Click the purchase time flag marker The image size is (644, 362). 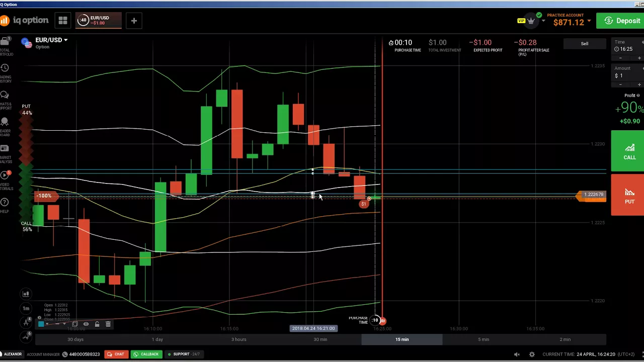pos(383,320)
